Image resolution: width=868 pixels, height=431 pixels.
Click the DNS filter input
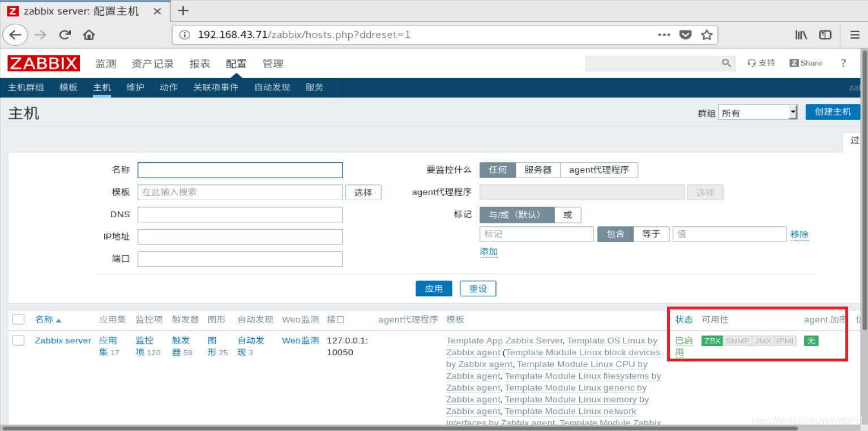tap(240, 214)
